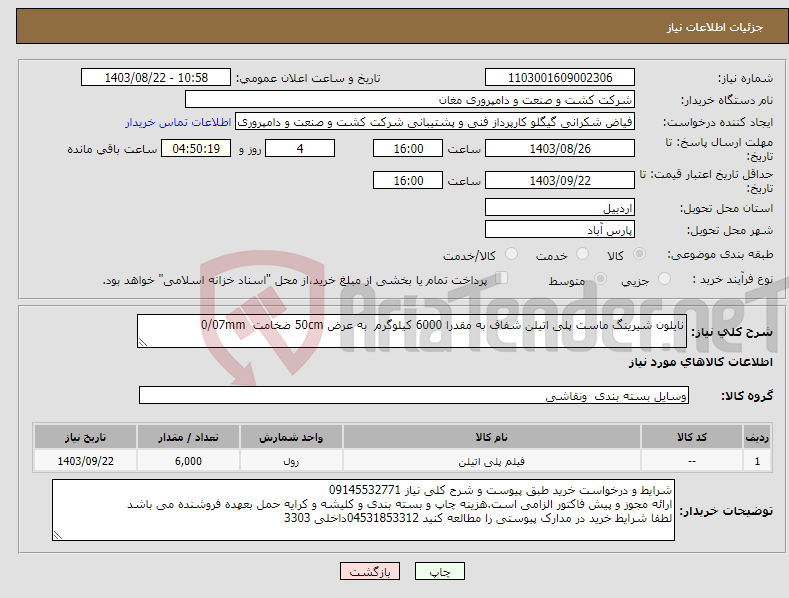The height and width of the screenshot is (598, 789).
Task: Click the نوع فرآیند خرید label
Action: (733, 279)
